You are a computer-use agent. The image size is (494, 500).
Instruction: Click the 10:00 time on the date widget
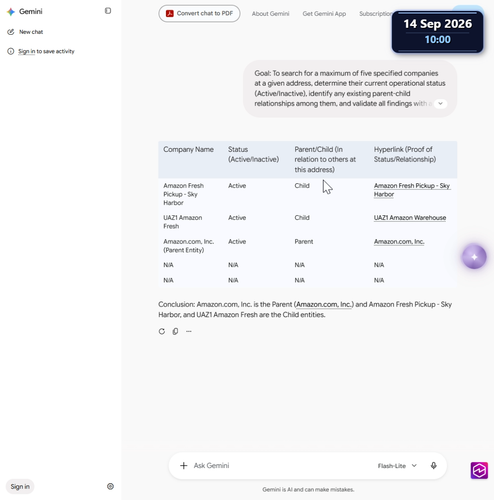pos(438,40)
